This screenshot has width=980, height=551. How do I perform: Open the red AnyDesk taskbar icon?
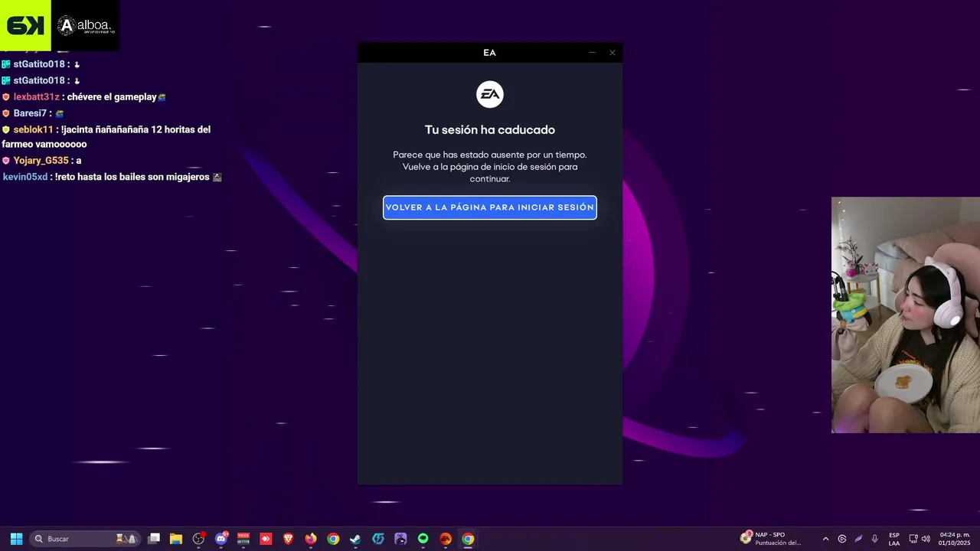[266, 539]
